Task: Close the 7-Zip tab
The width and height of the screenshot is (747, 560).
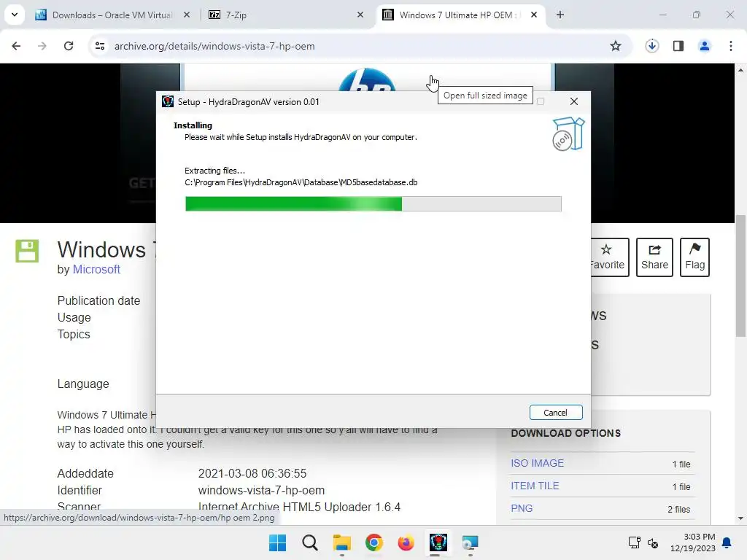Action: coord(360,15)
